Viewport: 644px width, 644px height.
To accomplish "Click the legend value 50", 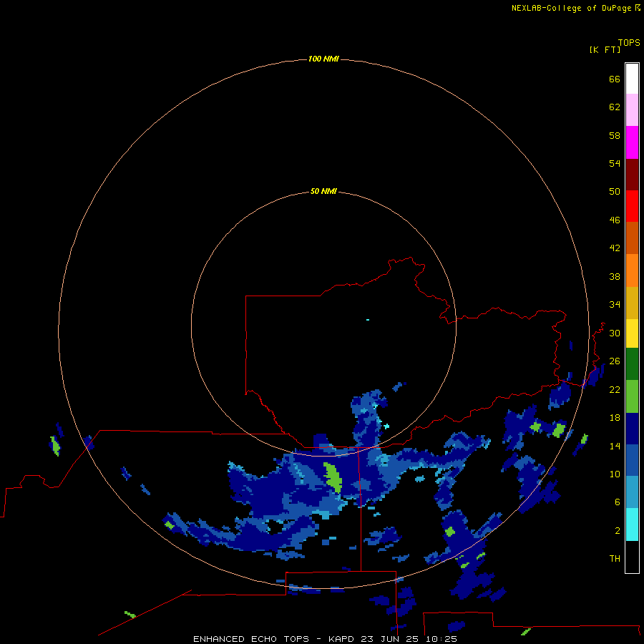I will coord(615,192).
